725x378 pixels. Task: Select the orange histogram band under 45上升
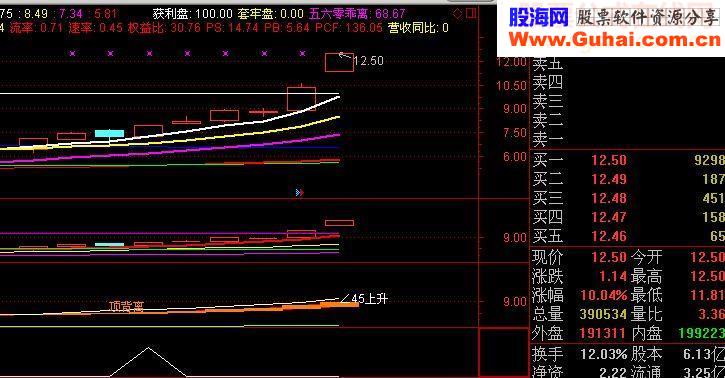click(340, 304)
